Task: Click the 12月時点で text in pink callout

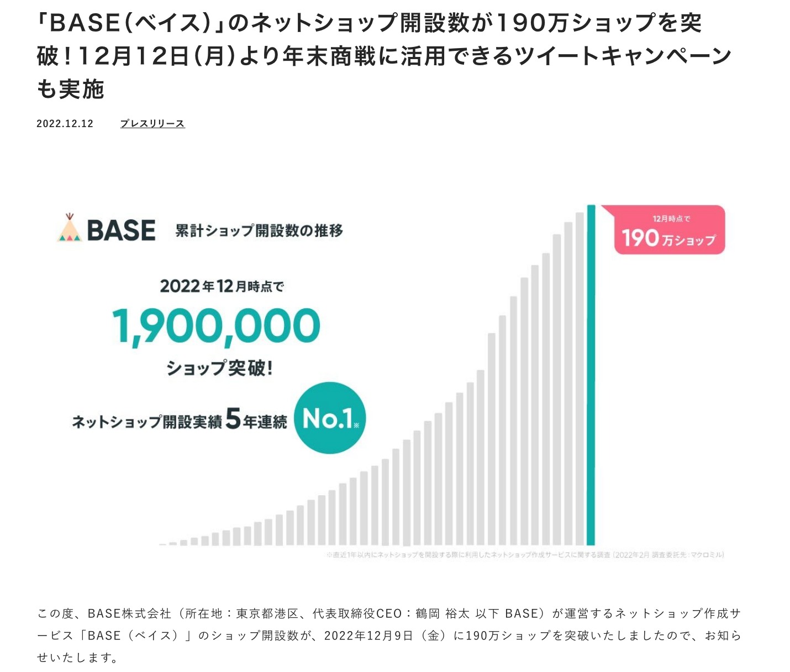Action: click(x=671, y=219)
